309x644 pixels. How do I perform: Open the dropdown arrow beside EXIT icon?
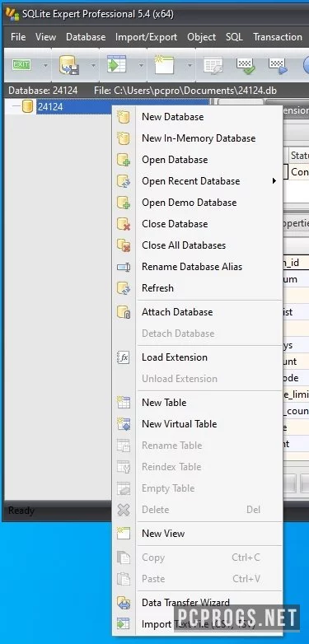(45, 65)
